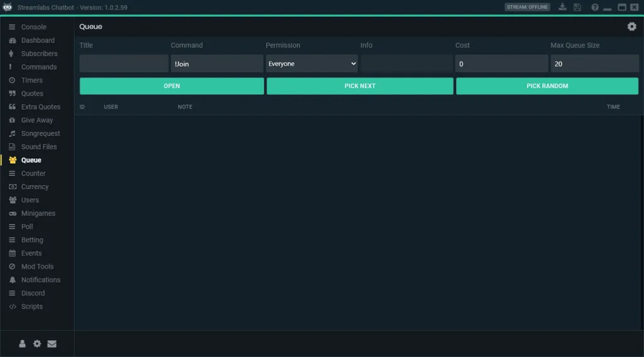Click the PICK RANDOM button
Screen dimensions: 644x357
(547, 86)
